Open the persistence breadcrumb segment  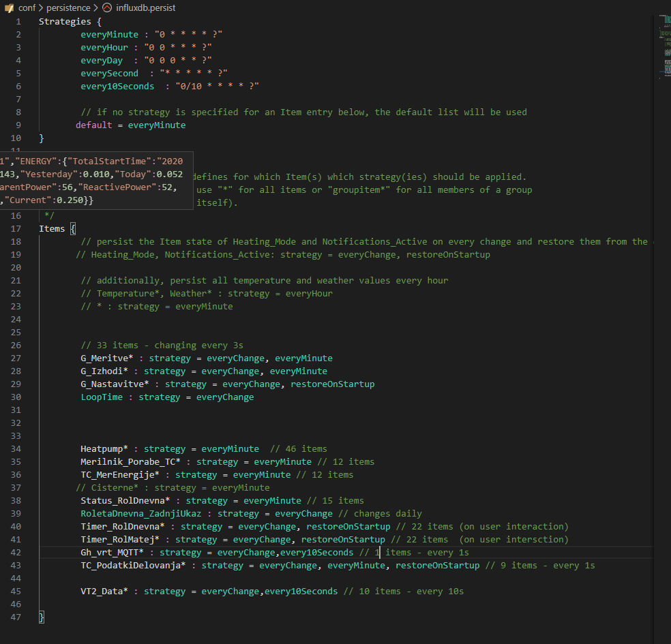[x=68, y=7]
